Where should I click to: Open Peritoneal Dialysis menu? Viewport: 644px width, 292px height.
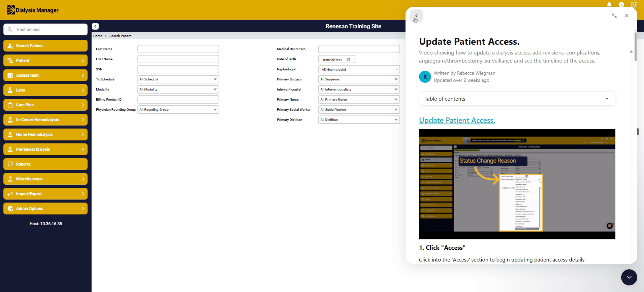point(45,149)
